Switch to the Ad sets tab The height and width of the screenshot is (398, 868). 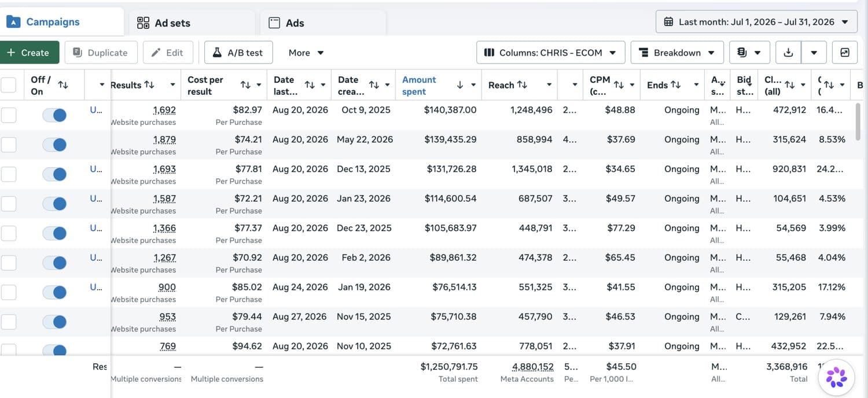[192, 23]
